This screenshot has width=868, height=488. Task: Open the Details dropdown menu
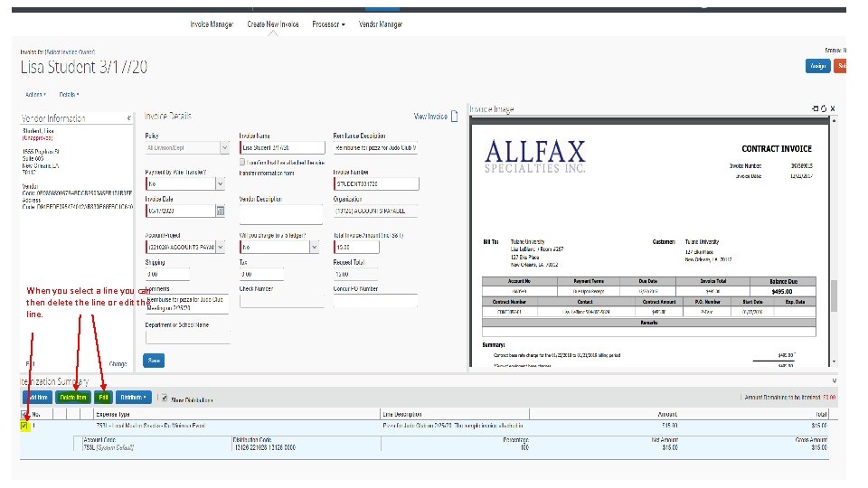(70, 95)
